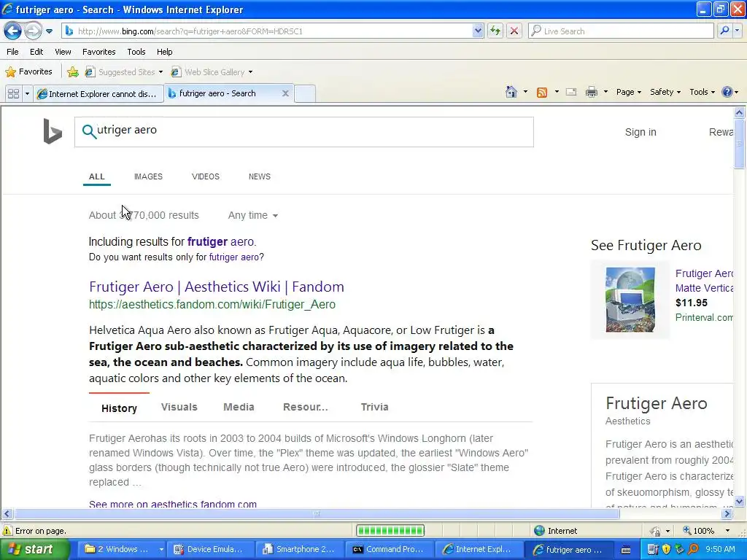747x560 pixels.
Task: Click the horizontal scrollbar thumb
Action: [317, 514]
